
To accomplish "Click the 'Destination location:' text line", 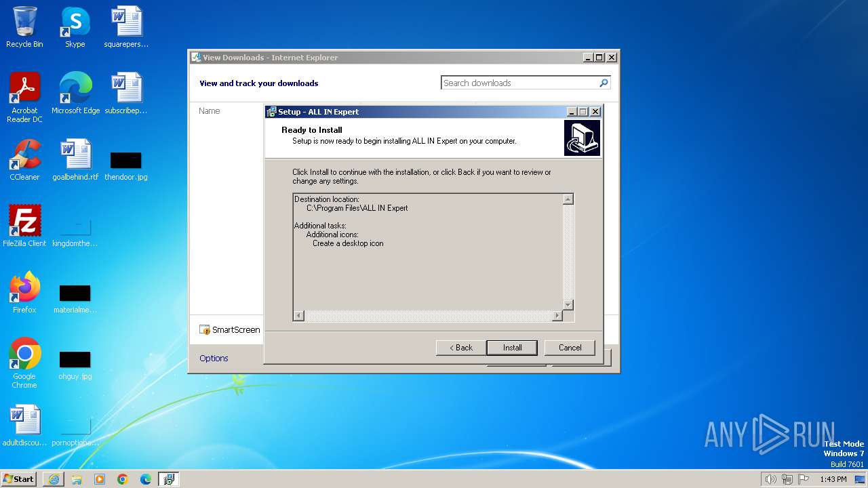I will [327, 199].
